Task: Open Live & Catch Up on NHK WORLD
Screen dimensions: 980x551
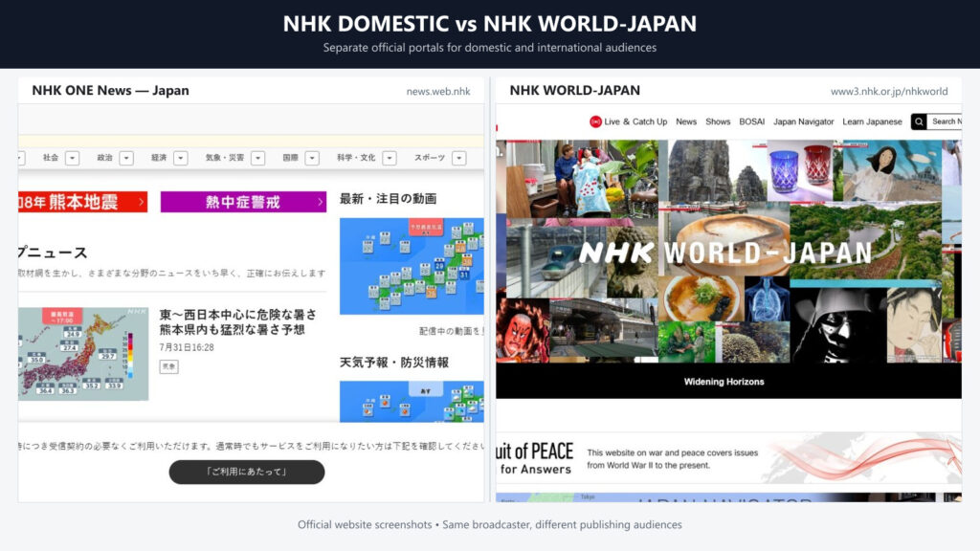Action: point(635,121)
